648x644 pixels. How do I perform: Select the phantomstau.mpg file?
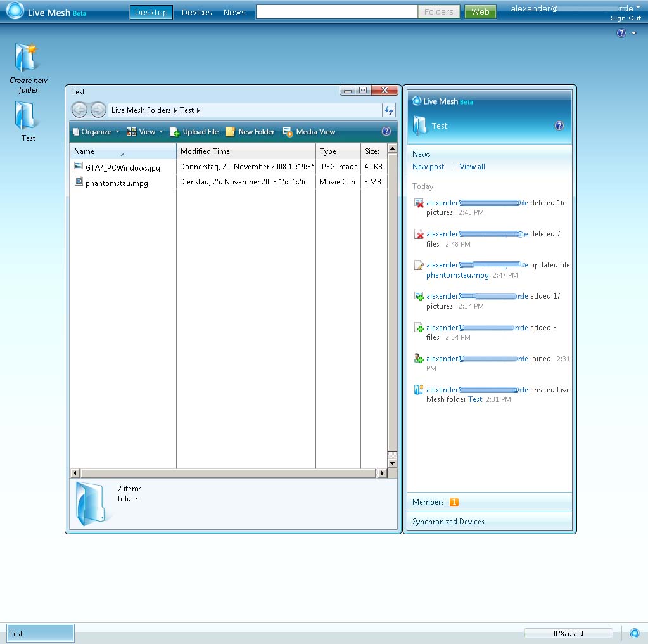coord(117,183)
